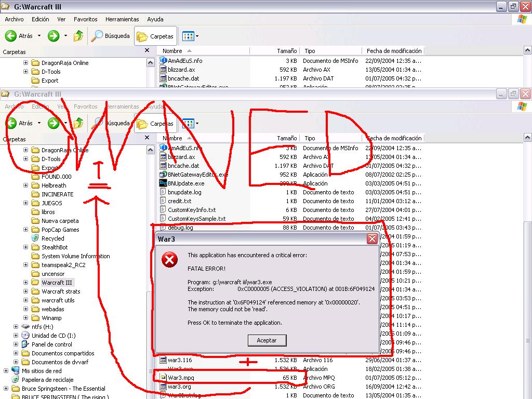The image size is (532, 399).
Task: Open Ayuda menu in the top Explorer window
Action: coord(155,19)
